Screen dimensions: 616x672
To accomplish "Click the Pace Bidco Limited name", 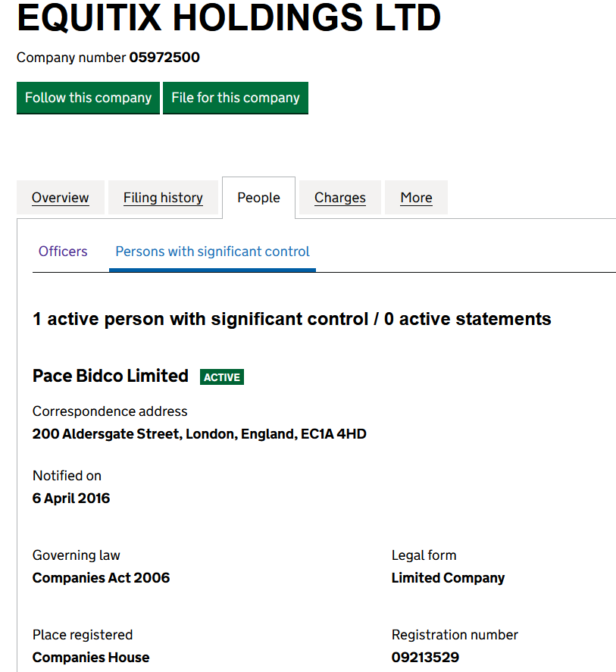I will click(x=111, y=376).
